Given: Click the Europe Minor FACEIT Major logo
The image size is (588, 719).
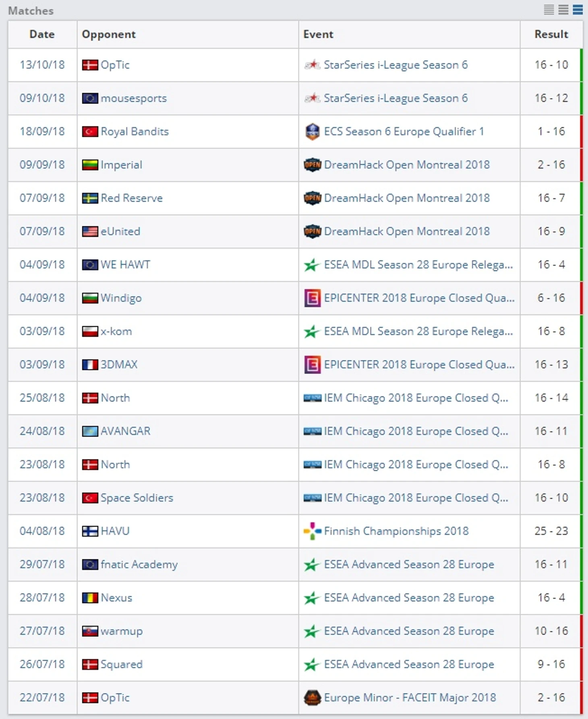Looking at the screenshot, I should 312,698.
